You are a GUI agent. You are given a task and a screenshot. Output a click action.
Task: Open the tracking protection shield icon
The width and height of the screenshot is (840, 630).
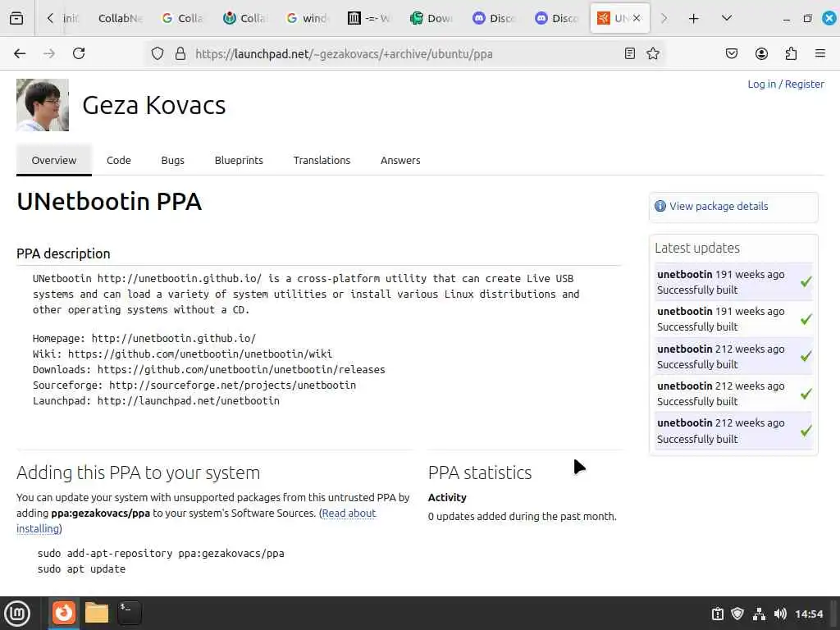click(157, 53)
